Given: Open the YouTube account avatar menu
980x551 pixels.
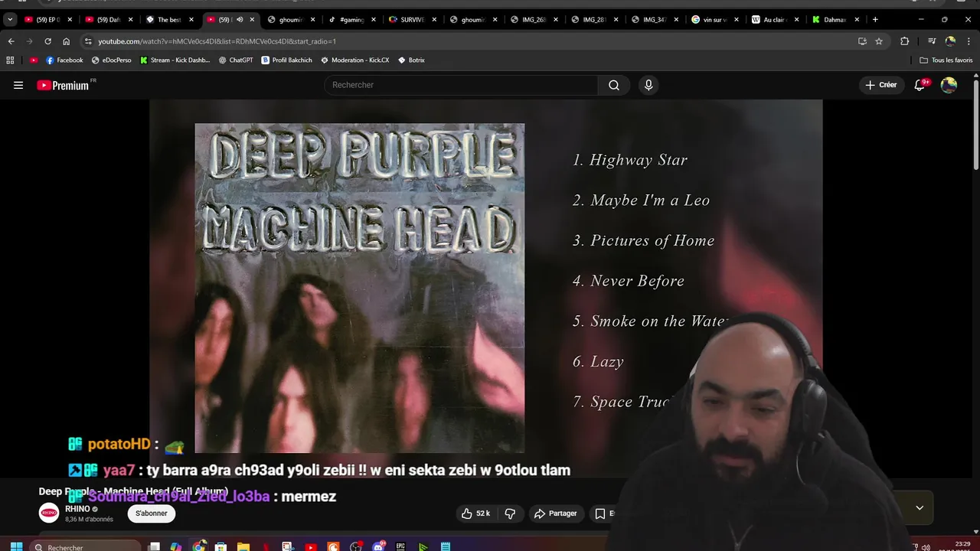Looking at the screenshot, I should (x=949, y=85).
